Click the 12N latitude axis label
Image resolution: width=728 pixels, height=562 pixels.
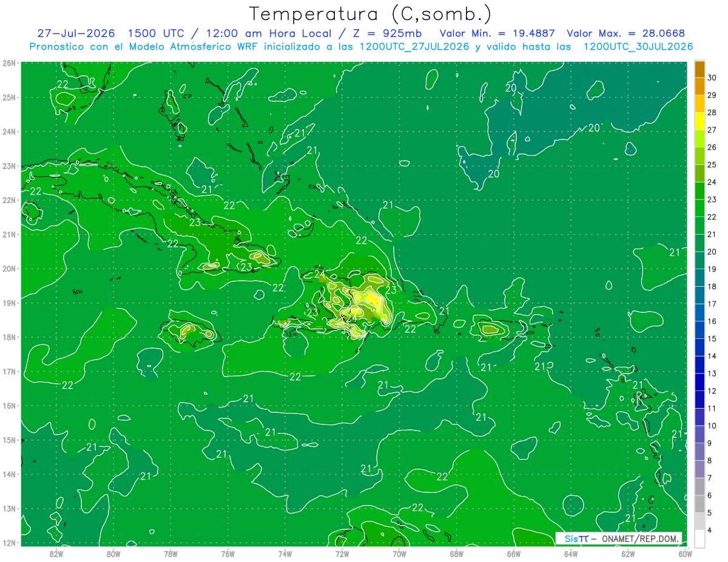tap(9, 543)
